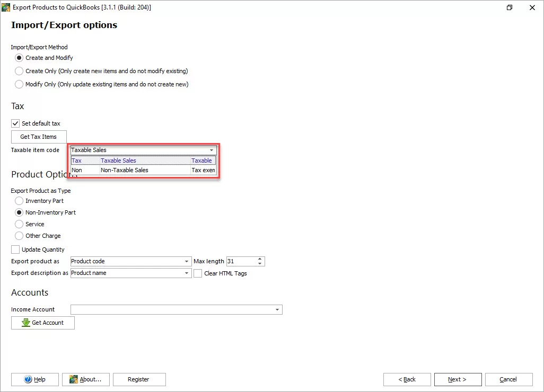544x392 pixels.
Task: Click the Get Tax Items button
Action: 38,137
